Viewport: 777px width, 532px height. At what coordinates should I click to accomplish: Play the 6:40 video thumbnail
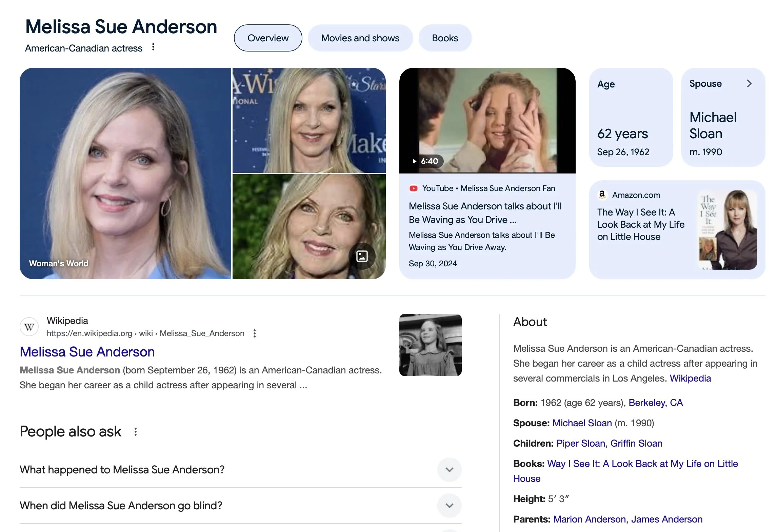tap(487, 121)
